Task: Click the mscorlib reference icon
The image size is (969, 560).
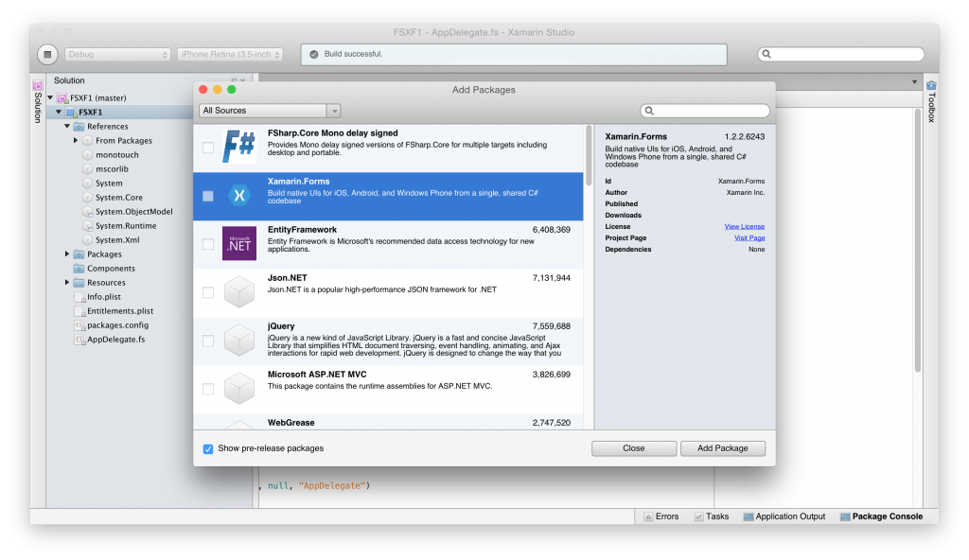Action: click(x=87, y=168)
